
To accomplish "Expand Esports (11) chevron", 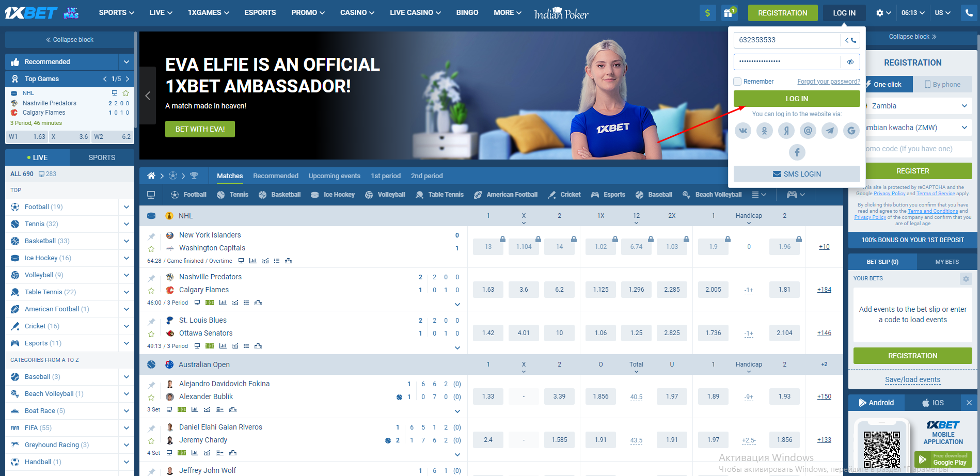I will [127, 343].
